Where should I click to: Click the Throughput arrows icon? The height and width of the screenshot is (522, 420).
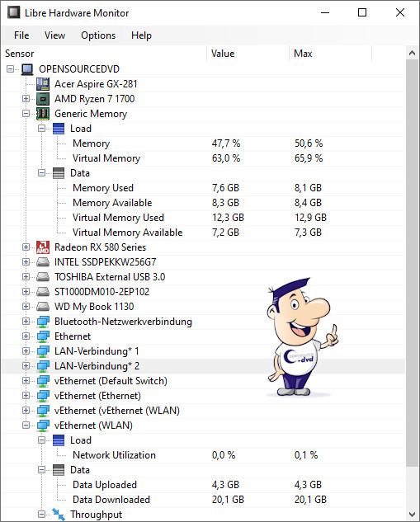pyautogui.click(x=59, y=515)
